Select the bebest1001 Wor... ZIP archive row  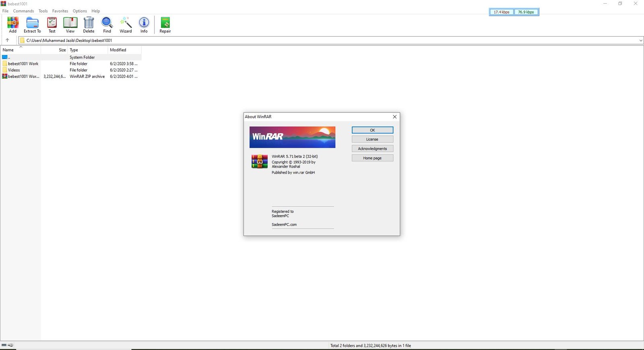(70, 77)
